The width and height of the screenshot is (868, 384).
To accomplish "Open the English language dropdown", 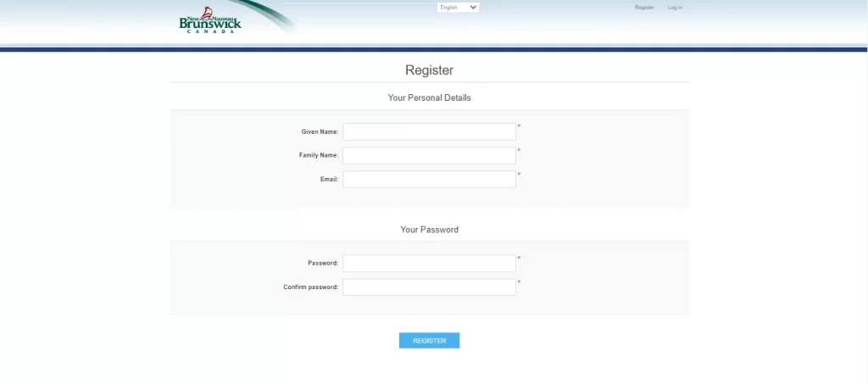I will 458,8.
